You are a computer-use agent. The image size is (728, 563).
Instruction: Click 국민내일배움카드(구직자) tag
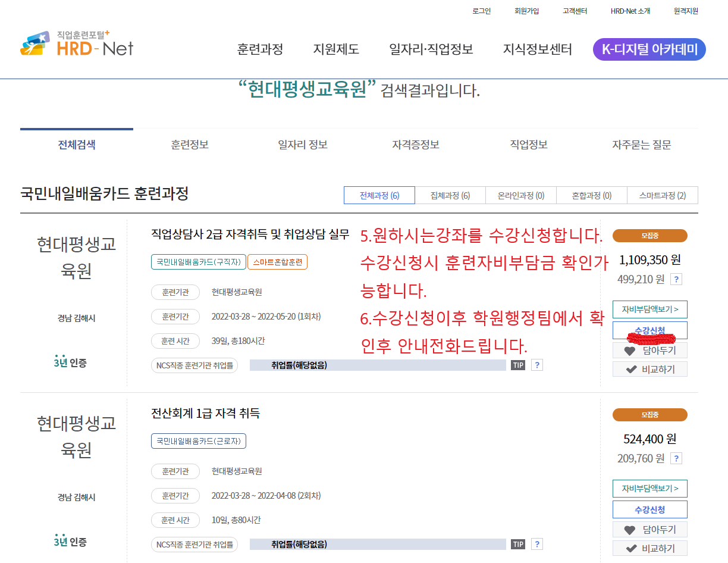199,262
